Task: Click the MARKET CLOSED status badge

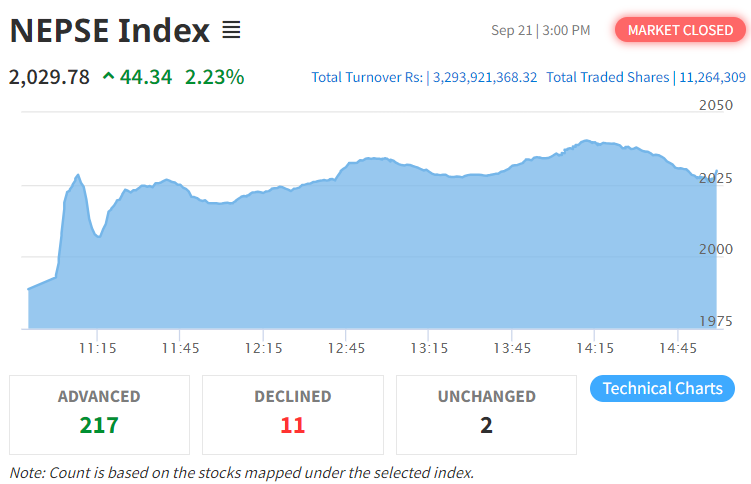Action: click(x=680, y=30)
